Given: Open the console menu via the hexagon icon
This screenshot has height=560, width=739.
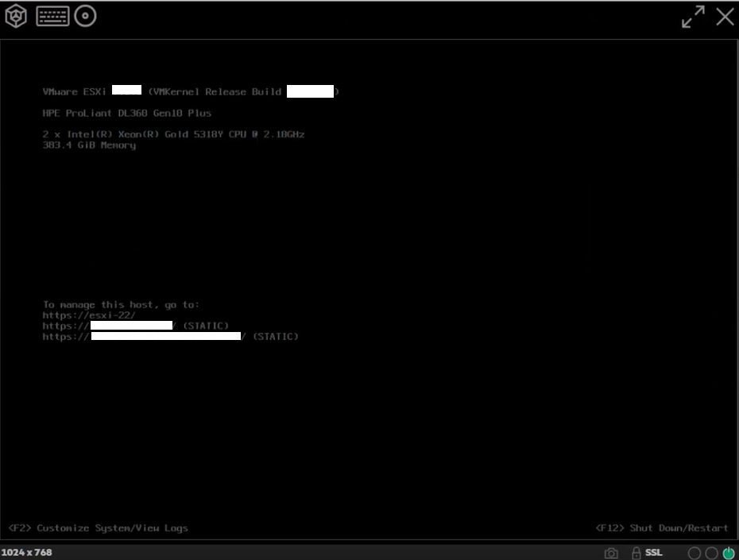Looking at the screenshot, I should click(16, 16).
